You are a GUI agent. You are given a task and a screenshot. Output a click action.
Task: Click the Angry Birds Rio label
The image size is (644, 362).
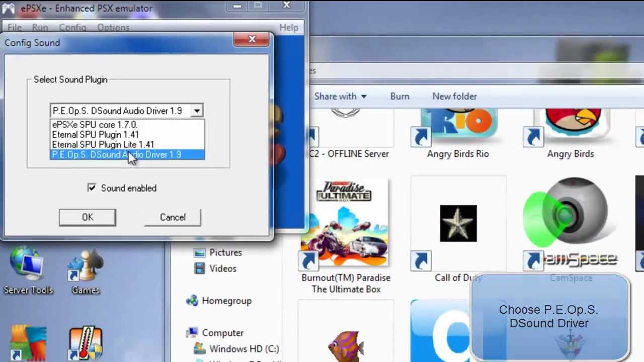458,154
